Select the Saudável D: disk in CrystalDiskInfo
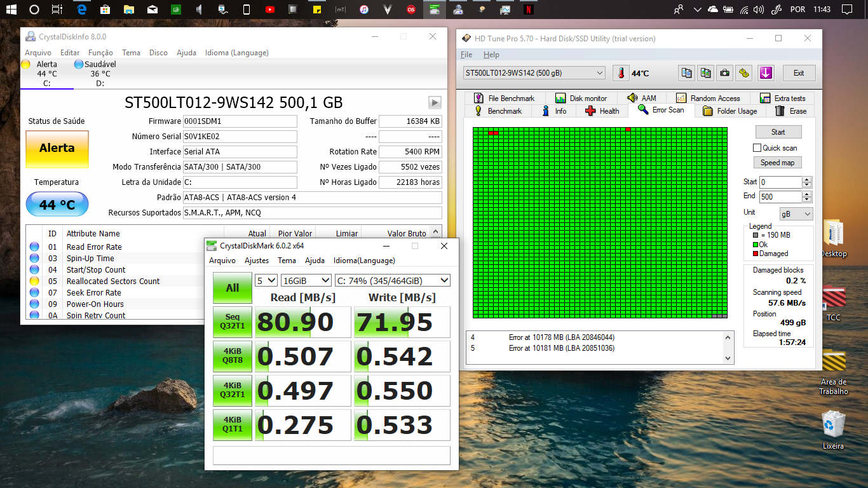The image size is (868, 488). click(x=100, y=73)
